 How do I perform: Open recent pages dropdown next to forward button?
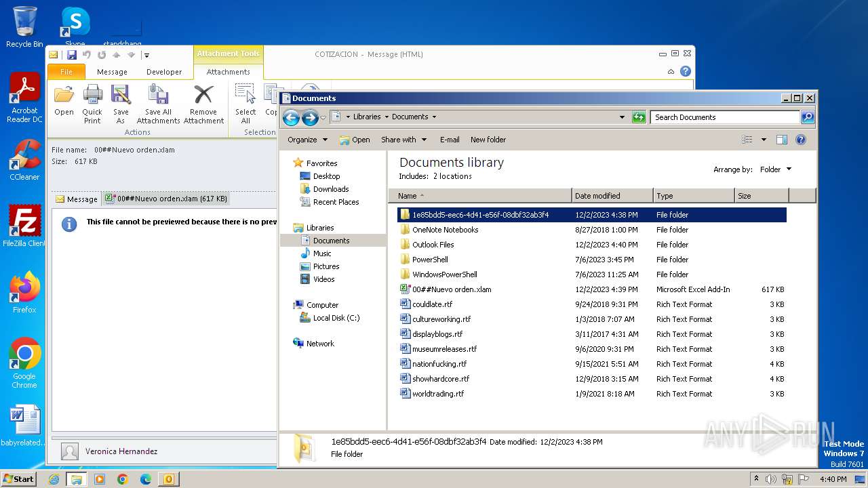tap(323, 117)
